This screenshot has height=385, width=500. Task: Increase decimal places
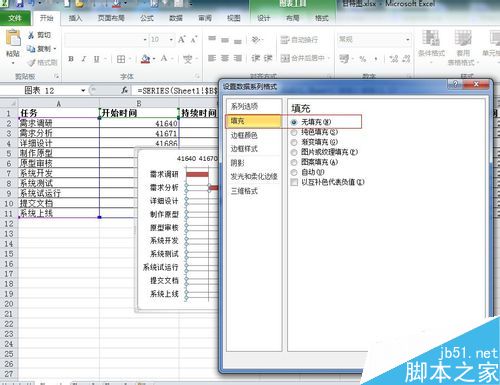click(394, 59)
